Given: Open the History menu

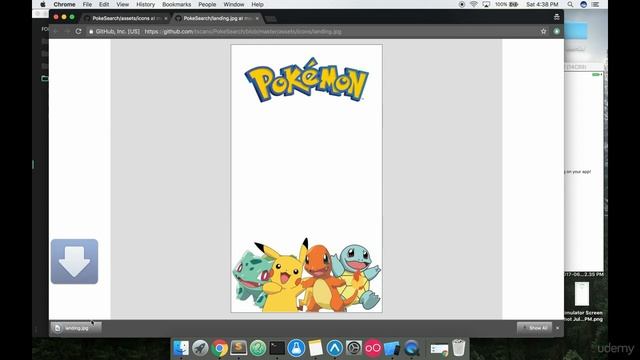Looking at the screenshot, I should click(x=145, y=4).
